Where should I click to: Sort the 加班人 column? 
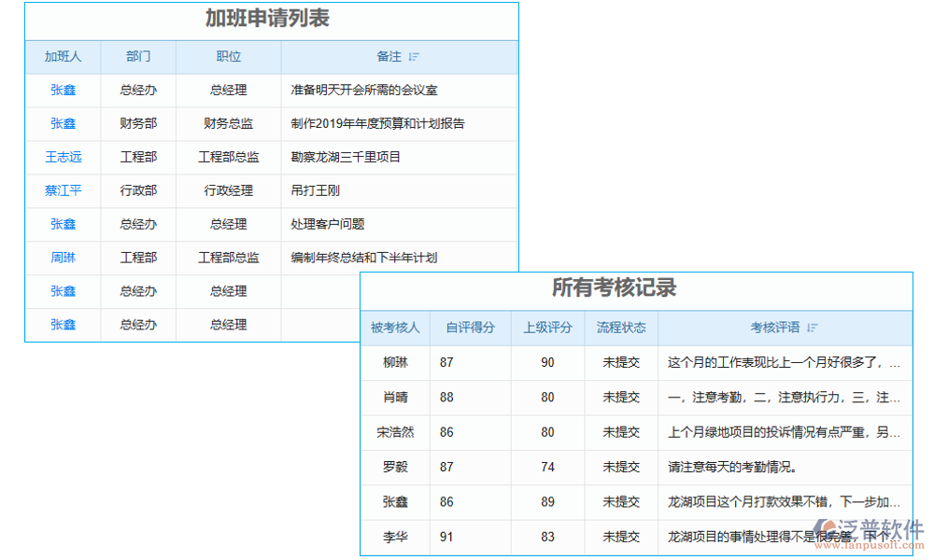click(x=63, y=56)
